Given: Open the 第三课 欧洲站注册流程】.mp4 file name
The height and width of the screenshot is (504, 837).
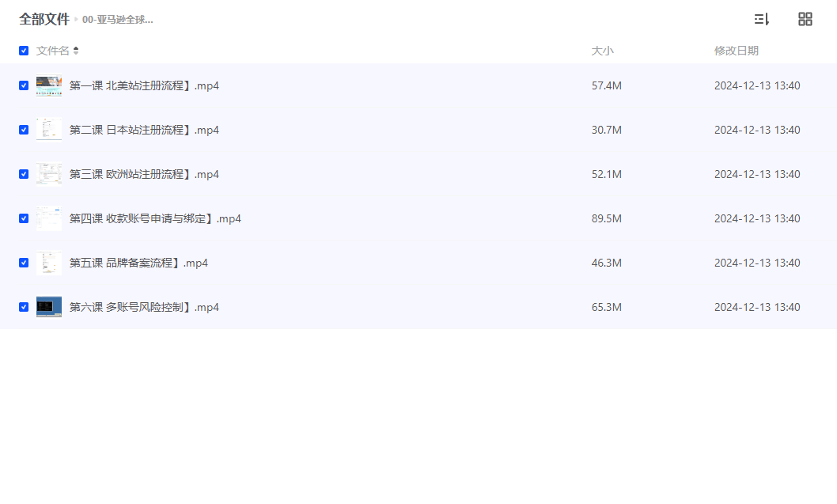Looking at the screenshot, I should 144,174.
